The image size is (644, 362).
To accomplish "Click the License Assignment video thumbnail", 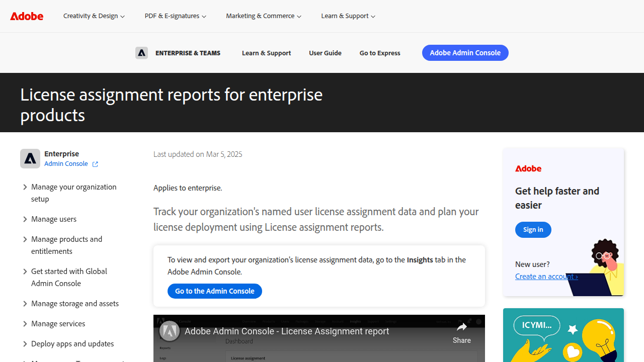I will 319,338.
